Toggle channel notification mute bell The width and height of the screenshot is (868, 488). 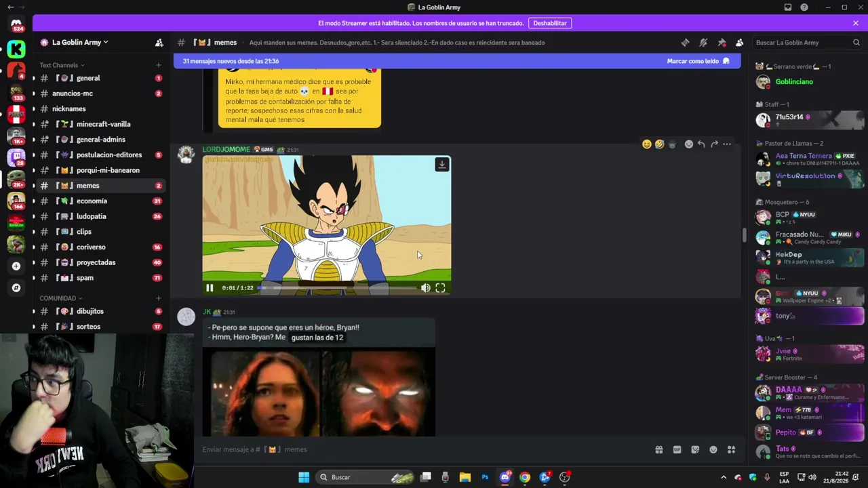click(703, 43)
